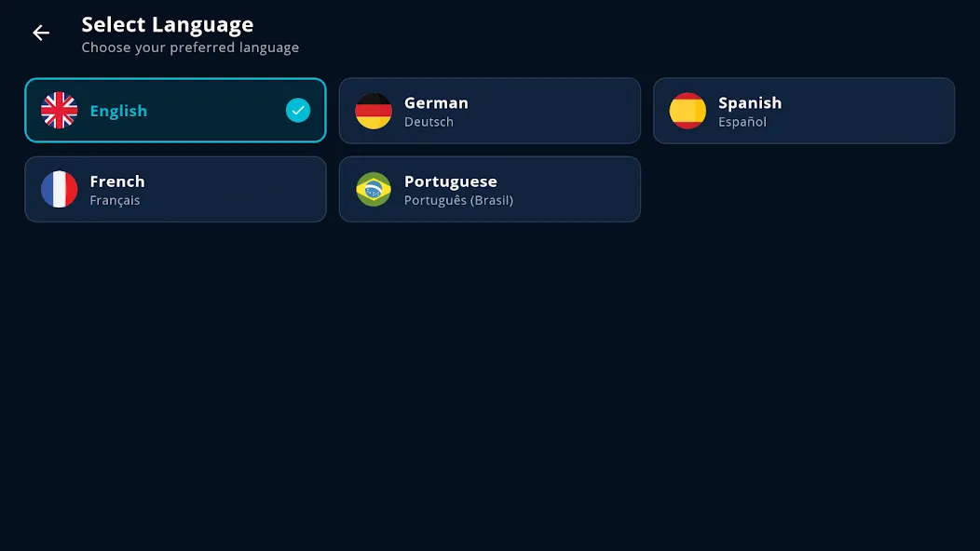This screenshot has width=980, height=551.
Task: Click the German flag icon
Action: (x=374, y=111)
